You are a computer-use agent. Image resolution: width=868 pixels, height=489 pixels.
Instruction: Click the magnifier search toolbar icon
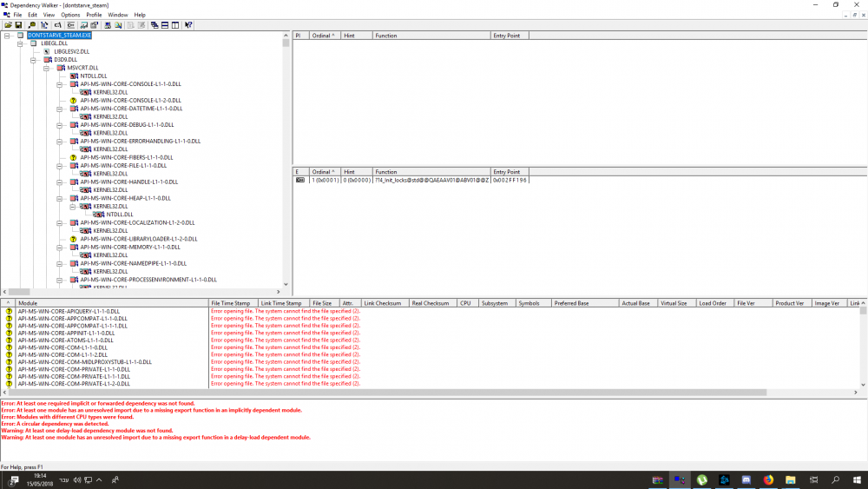click(31, 25)
